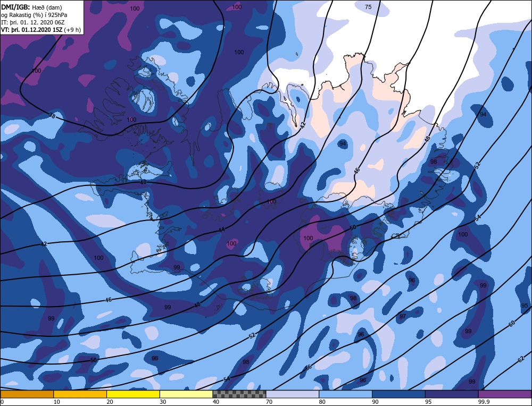The image size is (532, 406).
Task: Select the legend tick label '10'
Action: click(57, 402)
